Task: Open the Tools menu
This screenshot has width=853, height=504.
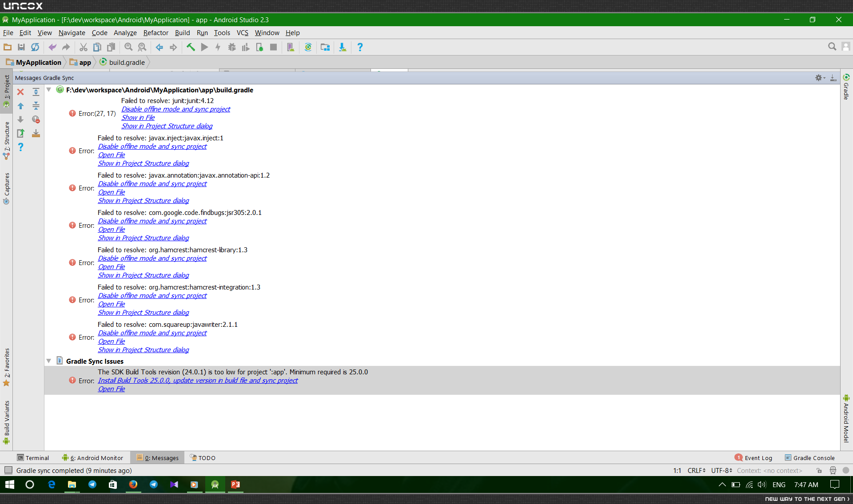Action: (x=222, y=33)
